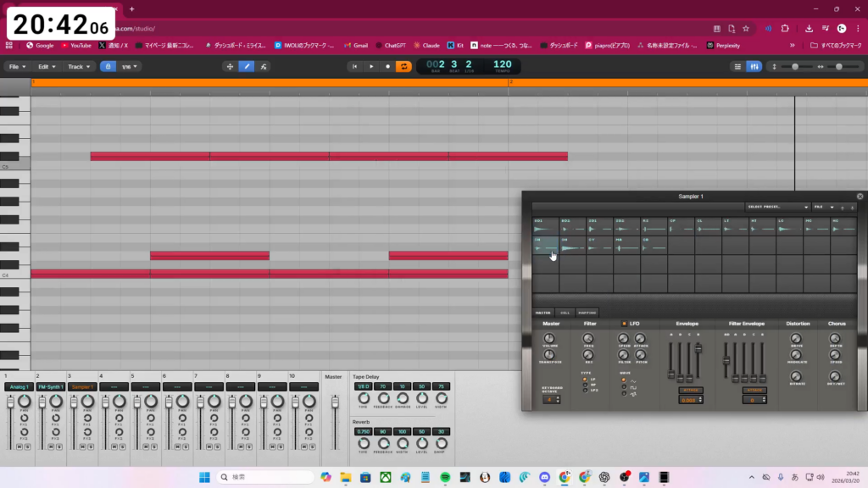
Task: Open the Track menu
Action: pos(78,66)
